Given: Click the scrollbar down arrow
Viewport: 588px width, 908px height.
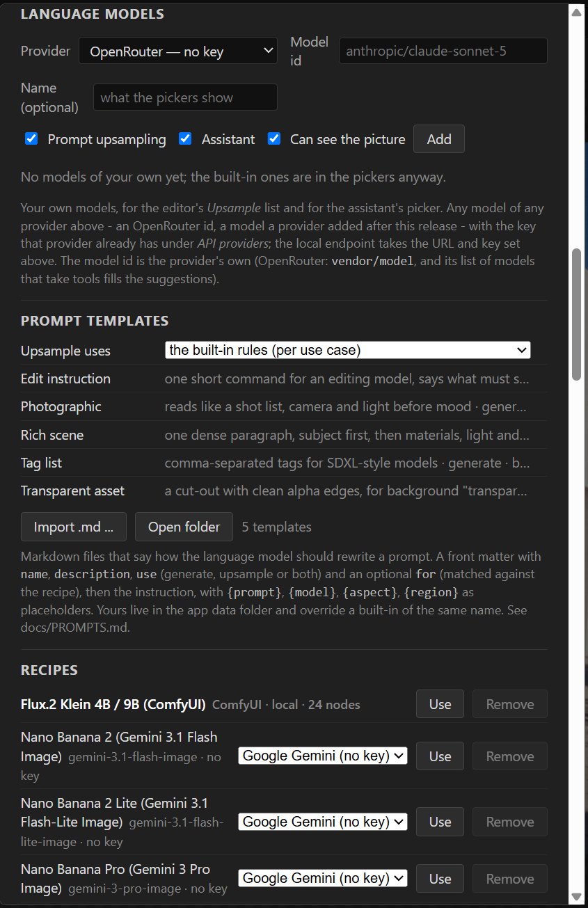Looking at the screenshot, I should click(x=576, y=896).
